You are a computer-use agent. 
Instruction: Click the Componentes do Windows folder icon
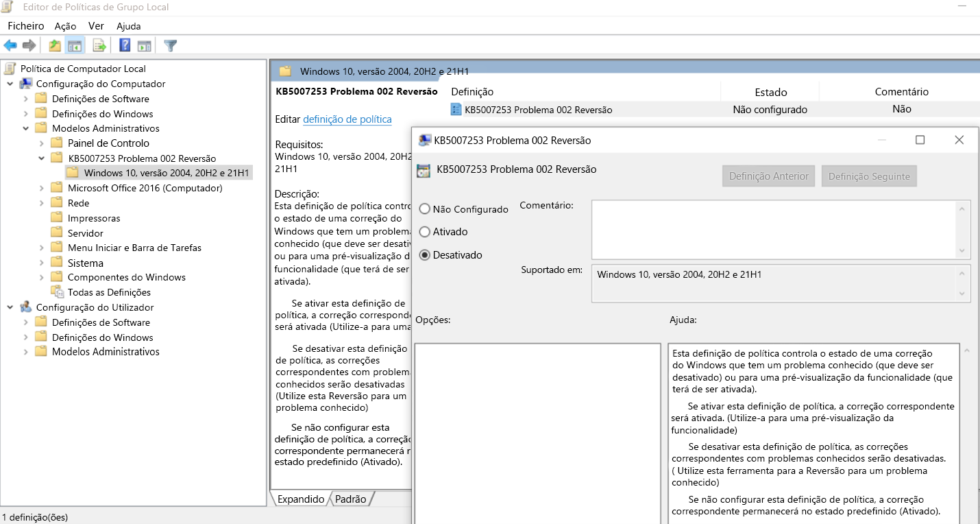tap(58, 277)
